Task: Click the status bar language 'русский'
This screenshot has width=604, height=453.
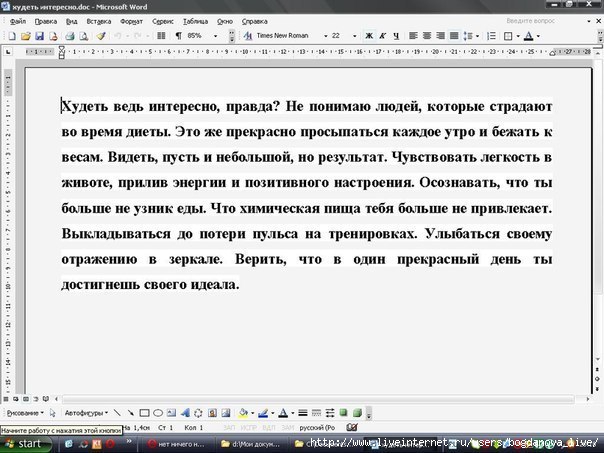Action: pos(317,428)
